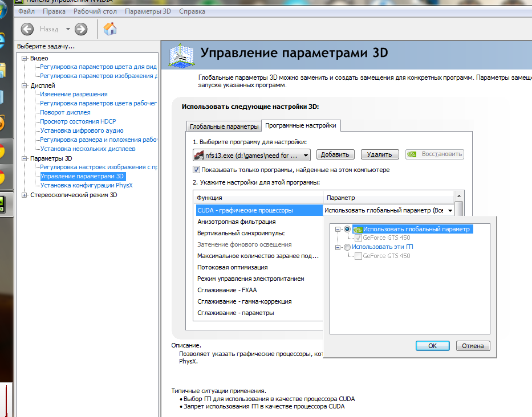Click the NVIDIA logo on Восстановить button
Viewport: 532px width, 417px height.
[x=412, y=154]
